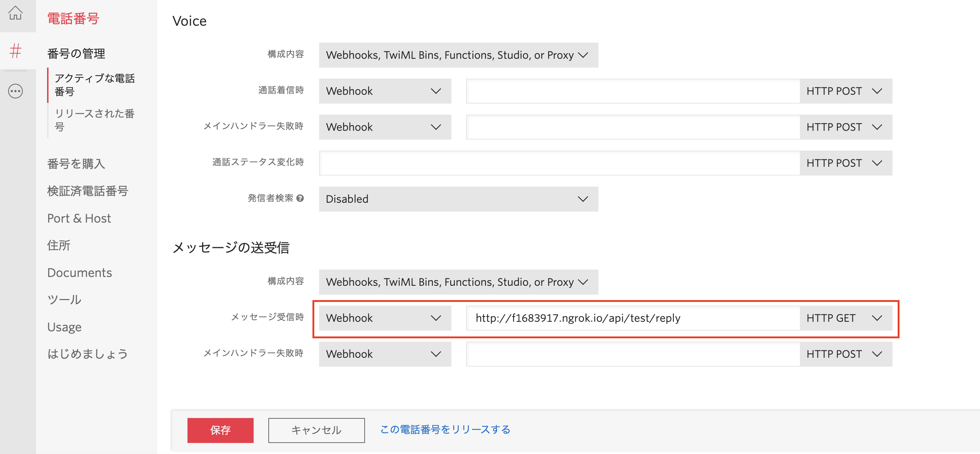The width and height of the screenshot is (980, 454).
Task: Select the phone numbers hash icon
Action: 15,51
